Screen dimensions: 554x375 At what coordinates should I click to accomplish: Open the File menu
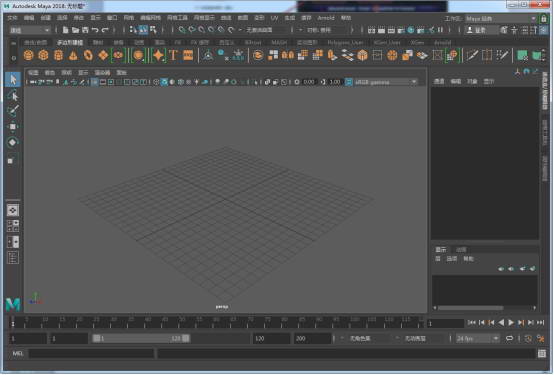point(13,18)
